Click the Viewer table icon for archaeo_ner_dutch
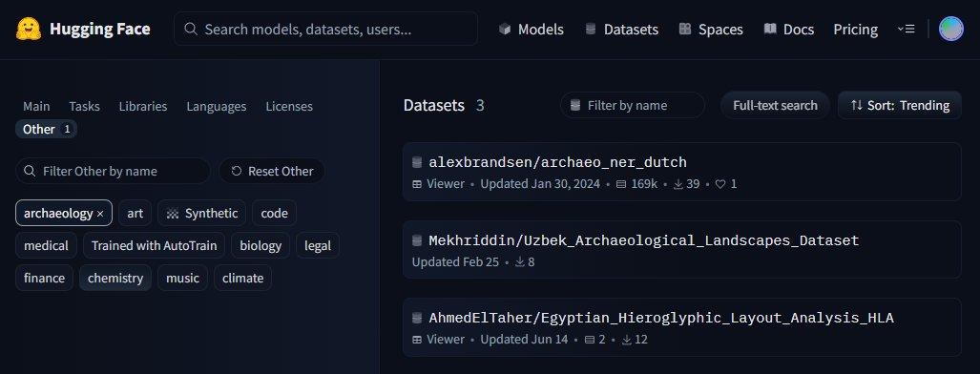Screen dimensions: 980x374 coord(418,184)
